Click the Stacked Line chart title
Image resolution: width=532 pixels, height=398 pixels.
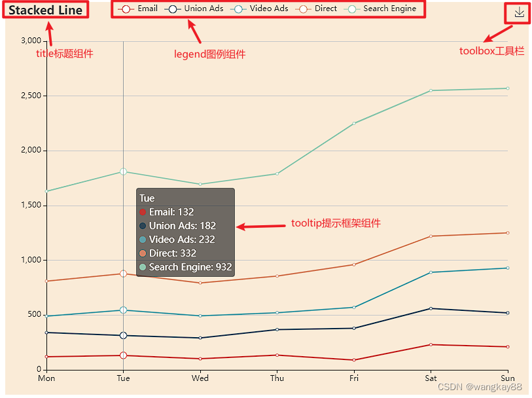point(45,10)
